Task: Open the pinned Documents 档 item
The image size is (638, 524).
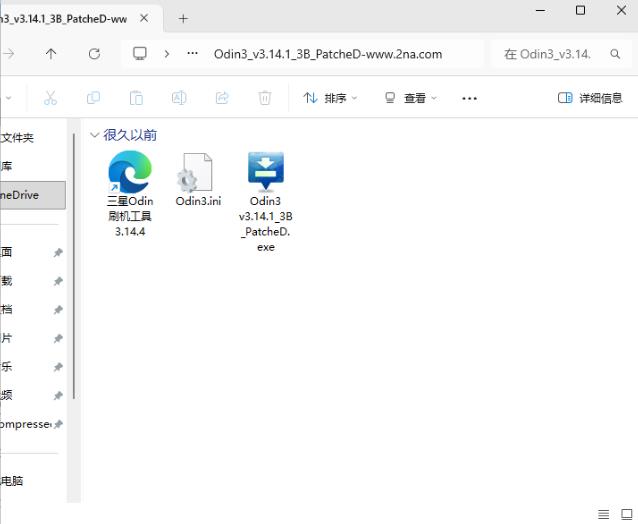Action: [x=7, y=309]
